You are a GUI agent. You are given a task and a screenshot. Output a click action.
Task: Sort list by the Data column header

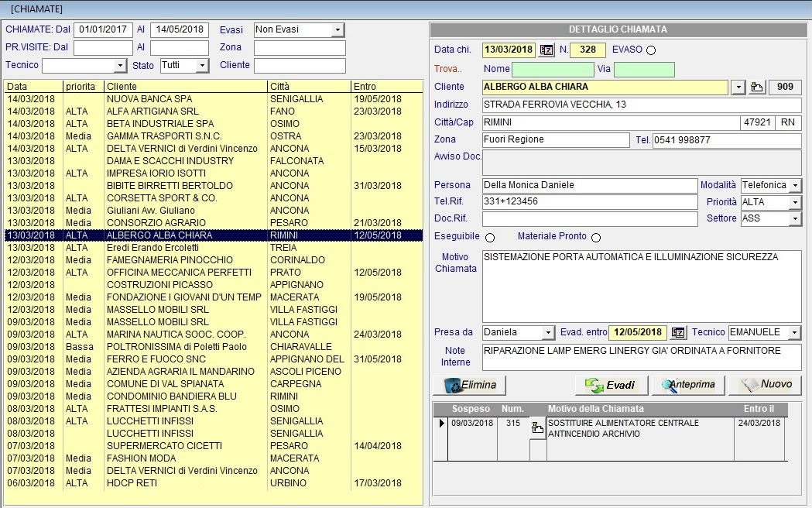coord(33,87)
